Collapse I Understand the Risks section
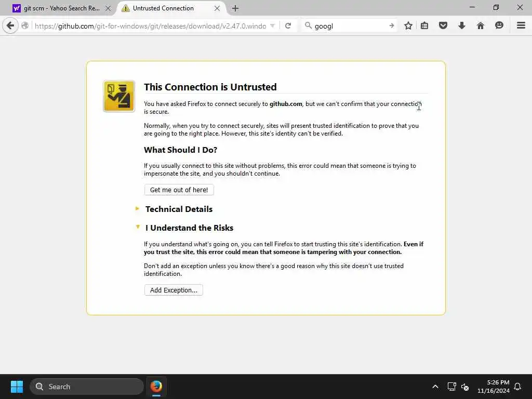The image size is (532, 399). pyautogui.click(x=189, y=228)
